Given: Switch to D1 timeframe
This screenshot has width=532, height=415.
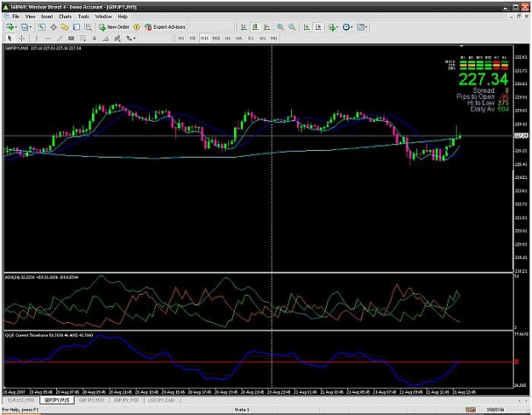Looking at the screenshot, I should click(251, 38).
